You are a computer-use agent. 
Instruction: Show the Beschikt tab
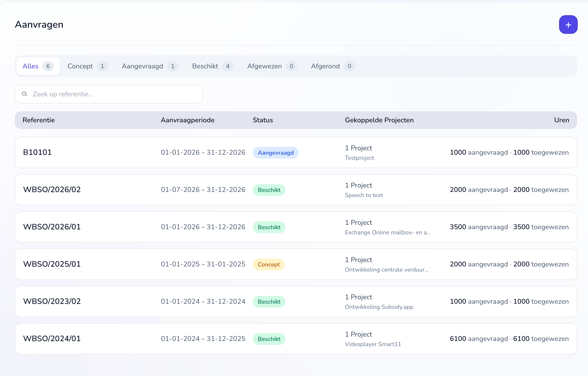click(213, 66)
